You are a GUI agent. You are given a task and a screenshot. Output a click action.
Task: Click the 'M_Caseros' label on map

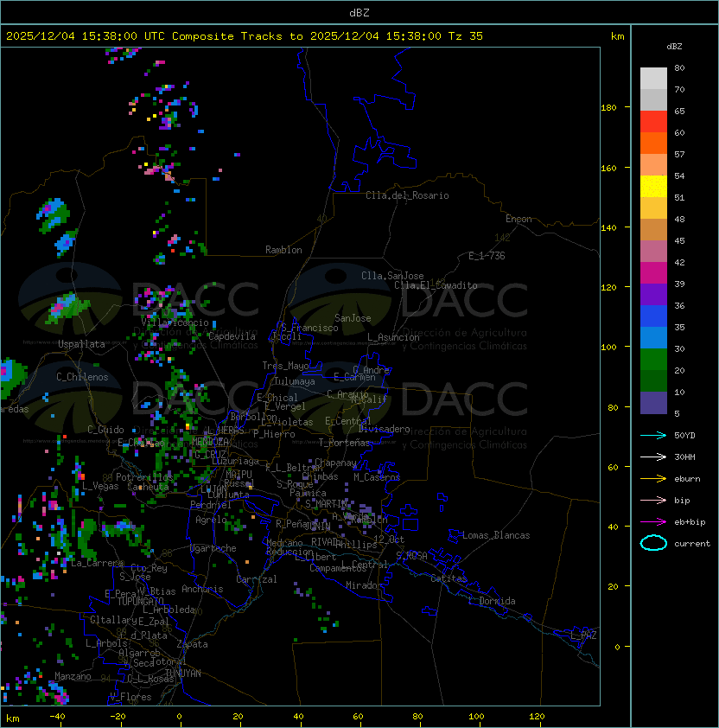click(377, 476)
